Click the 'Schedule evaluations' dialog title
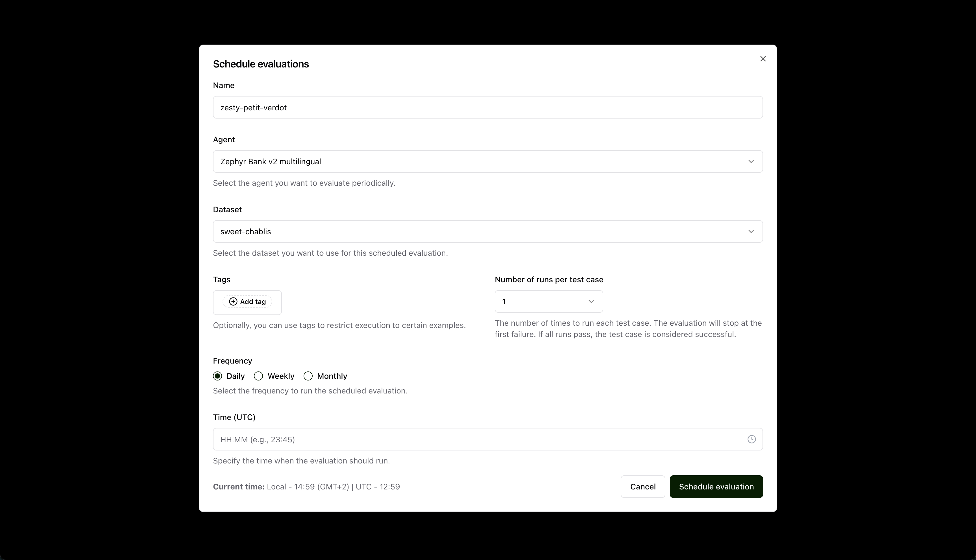Screen dimensions: 976x560 pos(261,64)
